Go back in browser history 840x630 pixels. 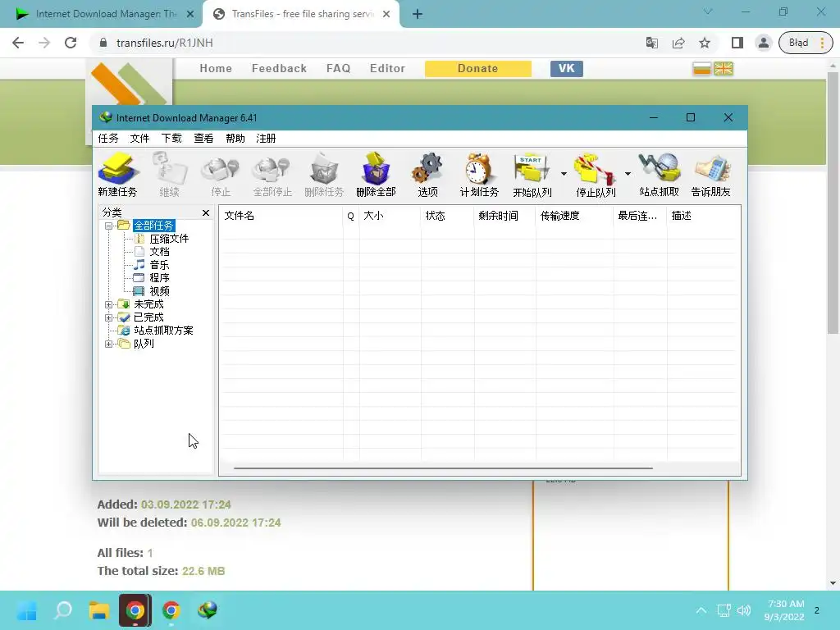tap(18, 43)
